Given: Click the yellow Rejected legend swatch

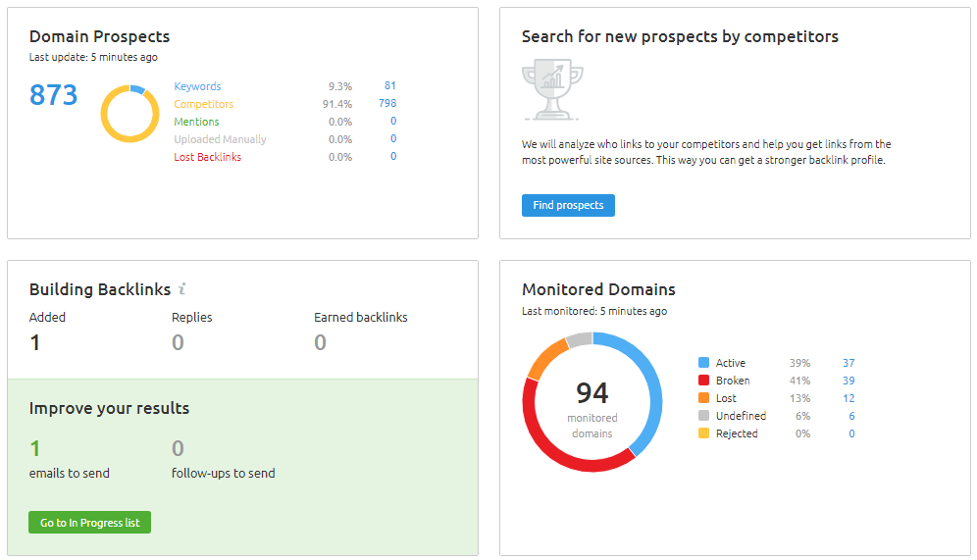Looking at the screenshot, I should pyautogui.click(x=703, y=433).
